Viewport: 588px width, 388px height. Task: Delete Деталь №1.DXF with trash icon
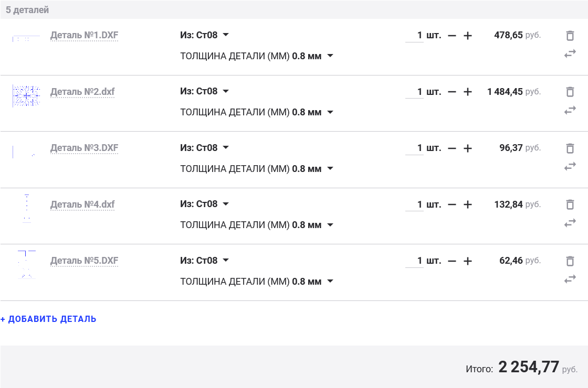pyautogui.click(x=570, y=36)
